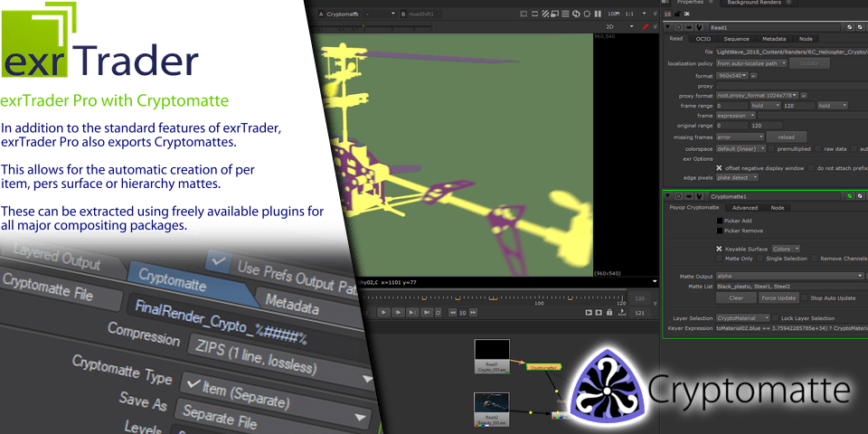The image size is (868, 434).
Task: Click the lock icon below the timeline
Action: pos(609,312)
